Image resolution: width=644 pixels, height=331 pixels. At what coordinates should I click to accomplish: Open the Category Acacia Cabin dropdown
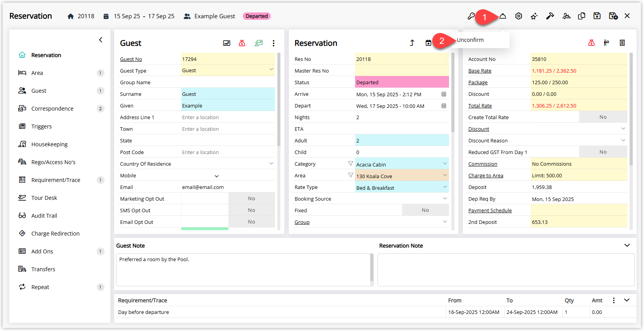(445, 163)
